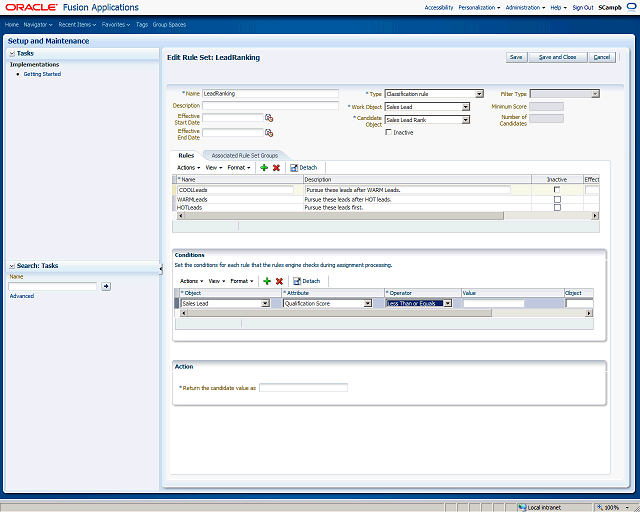Open Effective End Date calendar picker
Screen dimensions: 640x512
coord(269,133)
